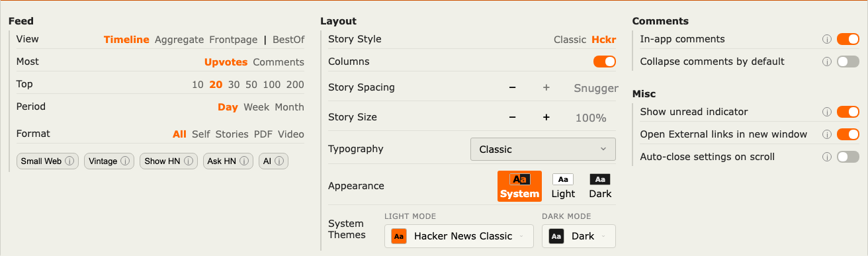Open info icon on Show HN filter
Viewport: 868px width, 256px height.
(189, 161)
